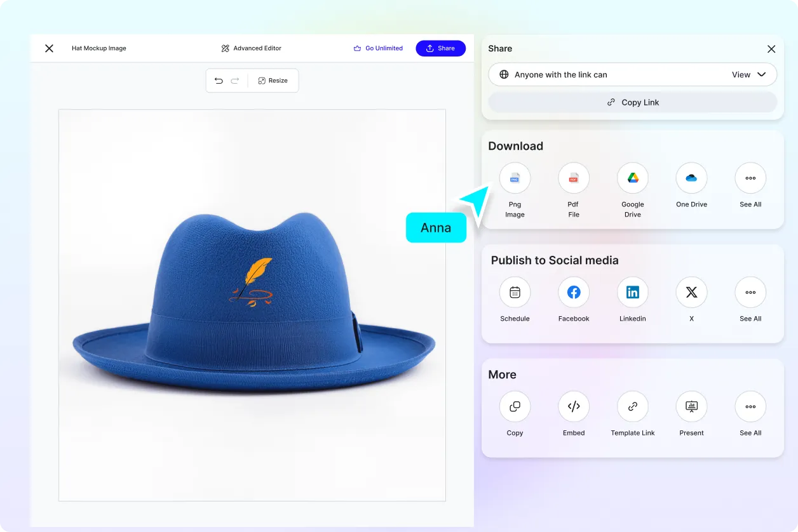
Task: Start a Present session
Action: [691, 406]
